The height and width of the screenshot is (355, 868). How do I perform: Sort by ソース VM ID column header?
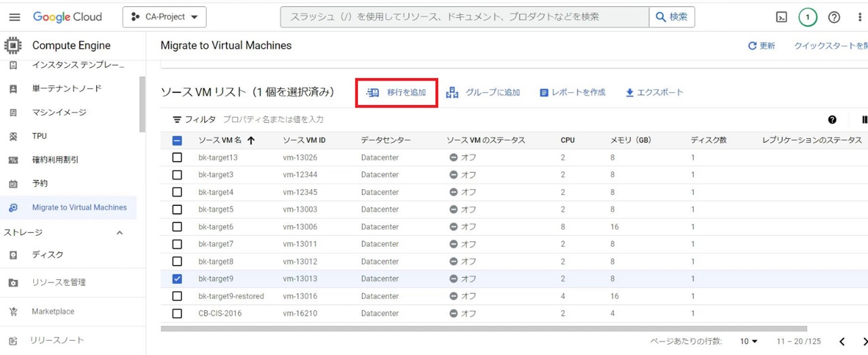[x=304, y=140]
